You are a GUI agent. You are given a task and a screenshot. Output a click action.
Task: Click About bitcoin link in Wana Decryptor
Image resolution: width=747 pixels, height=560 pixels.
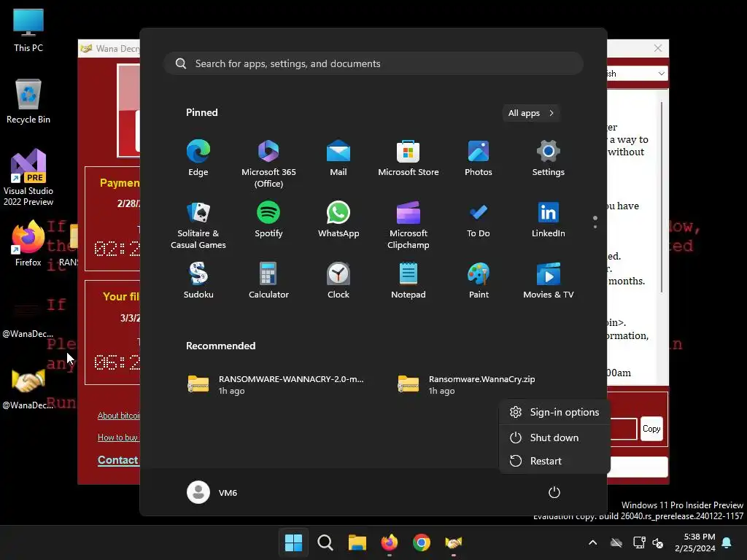pyautogui.click(x=119, y=415)
